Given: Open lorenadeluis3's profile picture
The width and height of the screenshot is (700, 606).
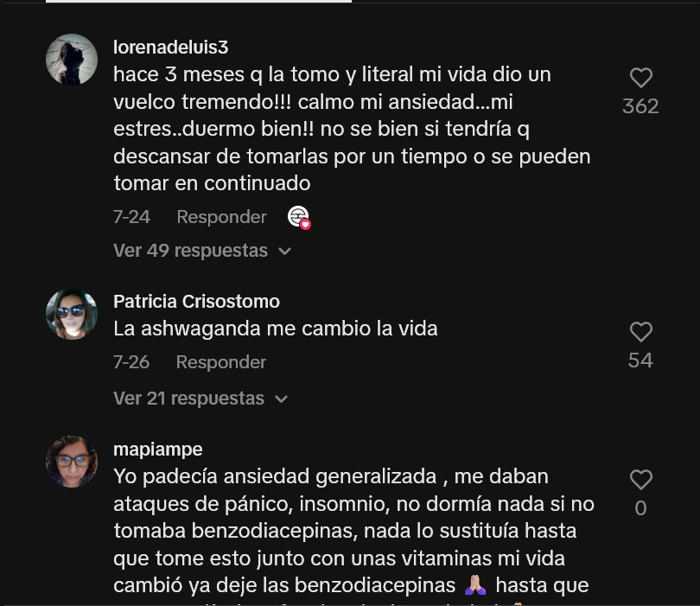Looking at the screenshot, I should [x=72, y=60].
